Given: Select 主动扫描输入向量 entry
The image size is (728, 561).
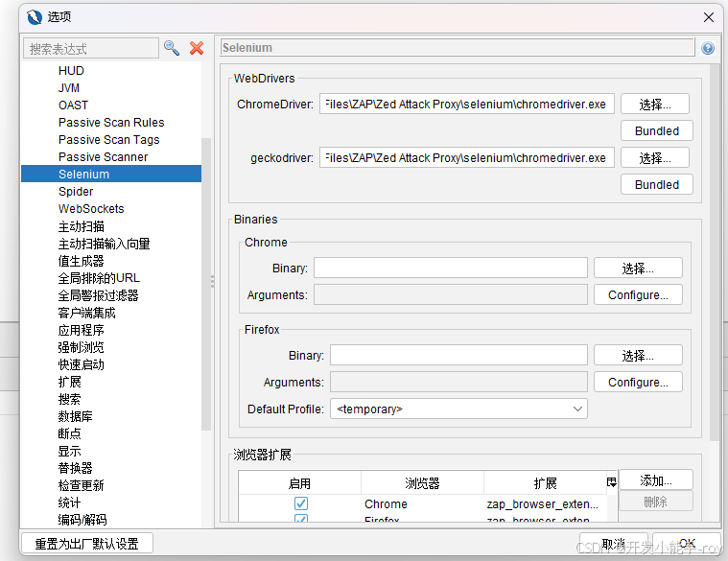Looking at the screenshot, I should pos(104,244).
